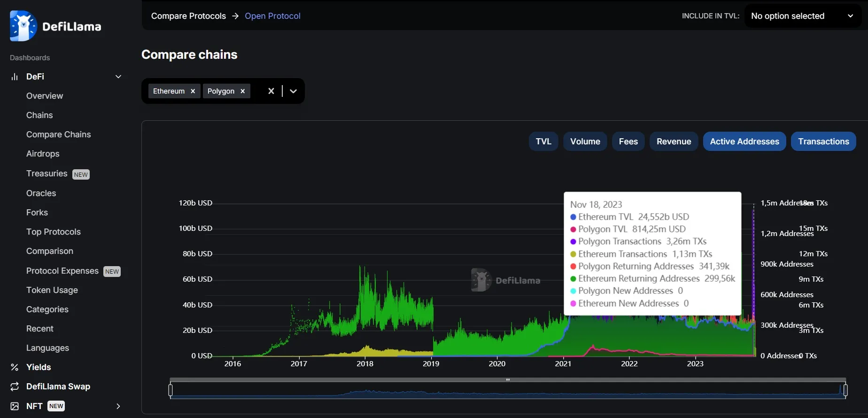Click the NFT image icon
This screenshot has width=868, height=418.
click(x=15, y=406)
